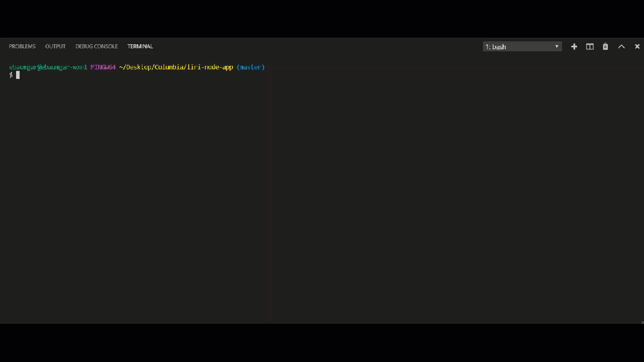Close the terminal panel with X icon
Screen dimensions: 644x362
[x=637, y=46]
